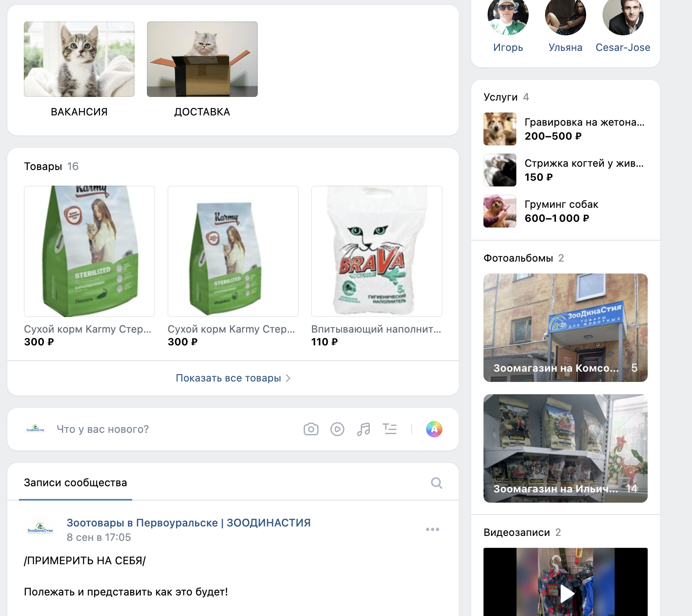Play the video in Видеозаписи section
Viewport: 692px width, 616px height.
pyautogui.click(x=566, y=593)
